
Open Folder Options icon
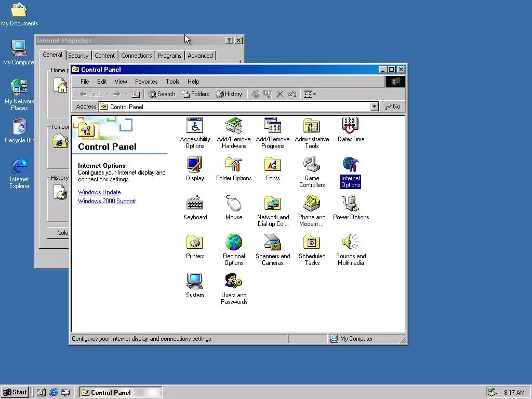[234, 169]
